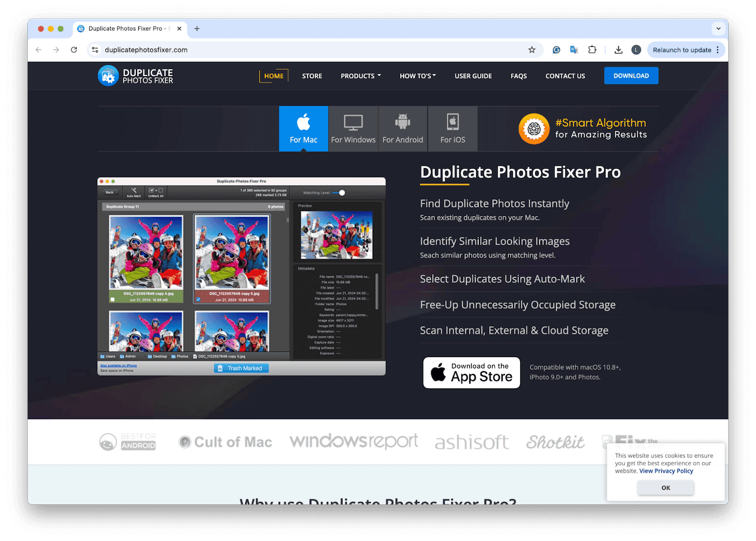Expand the HOW TO'S dropdown

[x=417, y=76]
